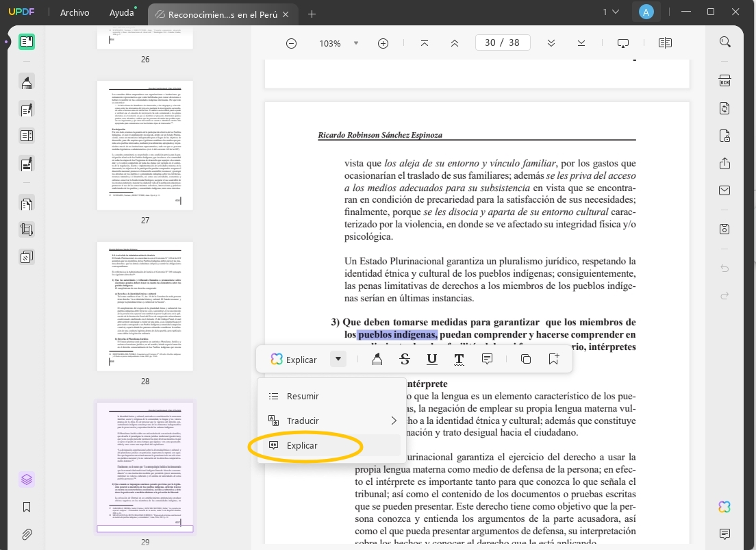Open the Layers panel icon

tap(27, 479)
